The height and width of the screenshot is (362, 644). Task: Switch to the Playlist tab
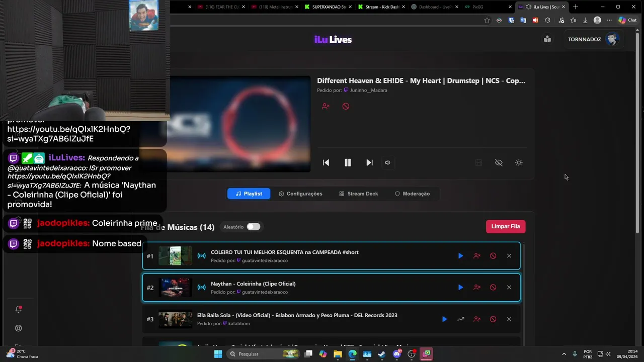pos(249,194)
